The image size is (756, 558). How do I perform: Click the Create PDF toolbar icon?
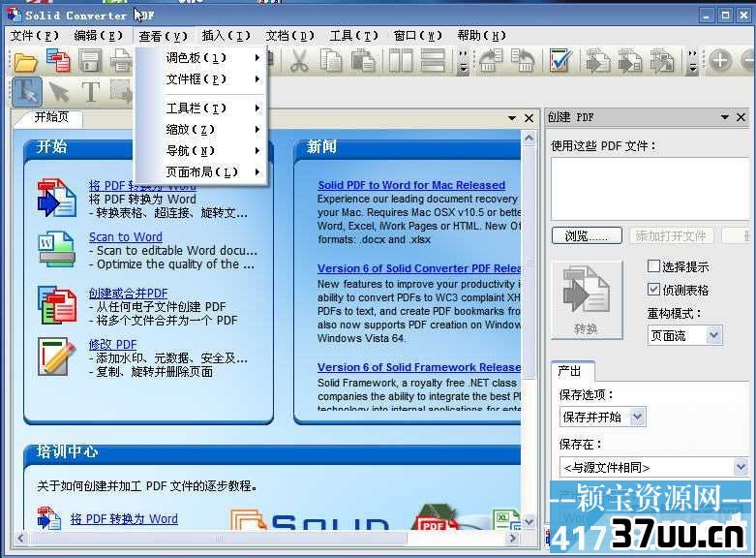coord(58,61)
